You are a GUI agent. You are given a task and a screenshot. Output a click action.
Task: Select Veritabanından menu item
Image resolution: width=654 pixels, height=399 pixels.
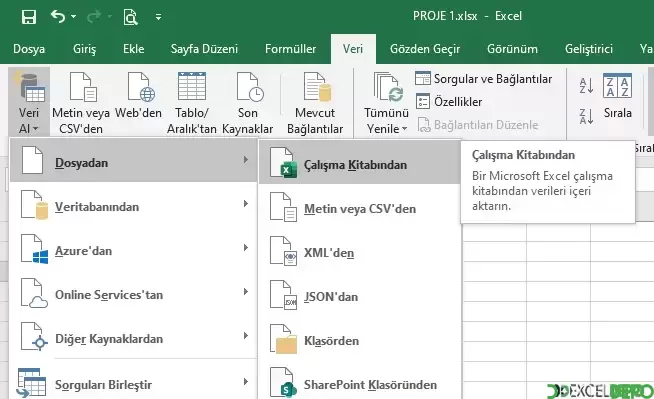(x=133, y=205)
